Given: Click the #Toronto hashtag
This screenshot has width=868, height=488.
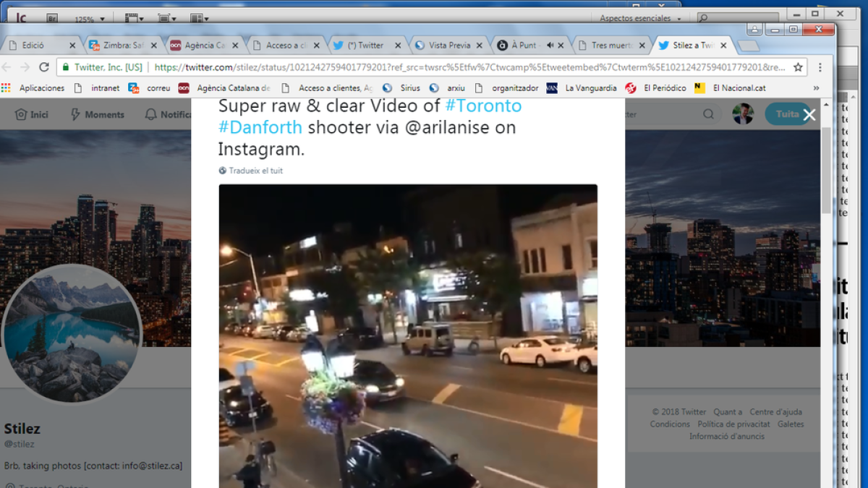Looking at the screenshot, I should (483, 106).
